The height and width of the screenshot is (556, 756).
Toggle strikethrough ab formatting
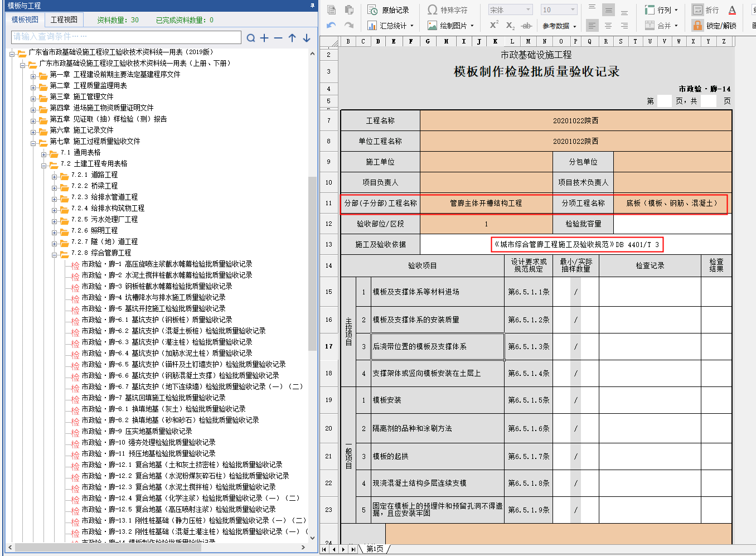pyautogui.click(x=526, y=26)
